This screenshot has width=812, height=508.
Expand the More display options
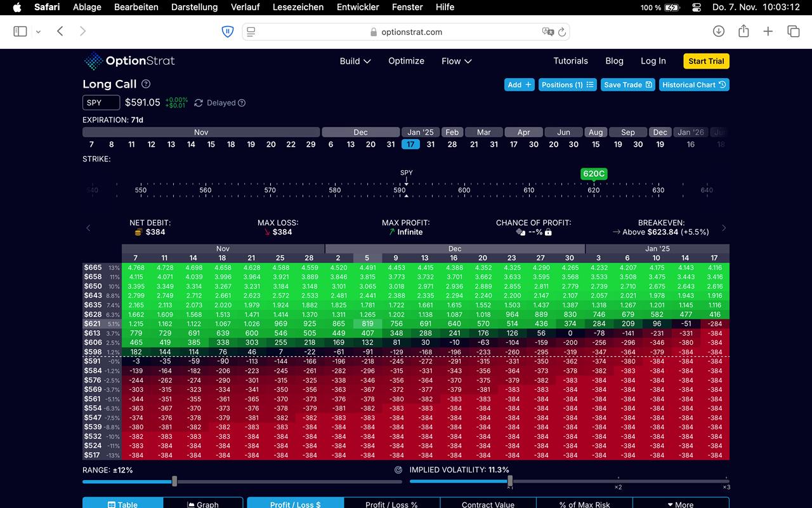pos(680,504)
